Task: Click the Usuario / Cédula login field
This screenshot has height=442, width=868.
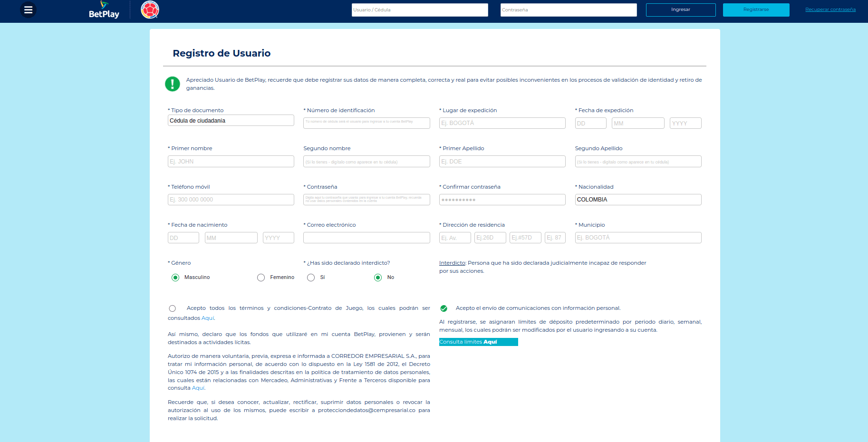Action: (419, 10)
